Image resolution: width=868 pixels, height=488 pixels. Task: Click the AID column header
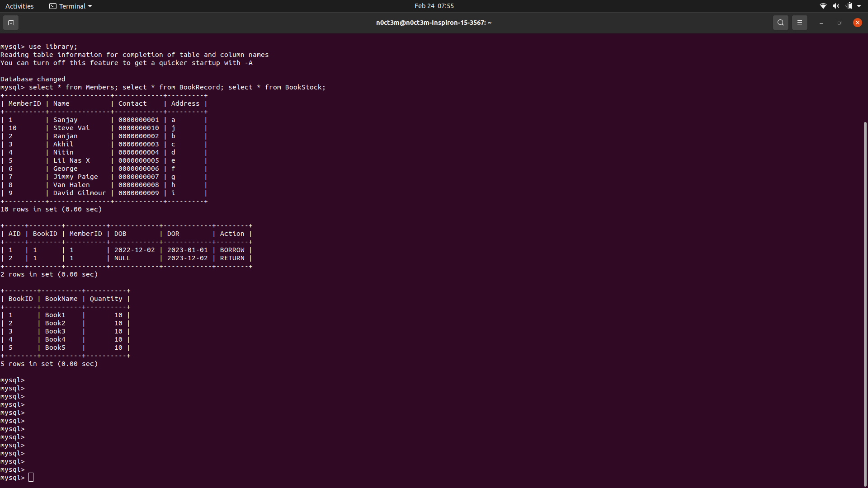(x=14, y=234)
